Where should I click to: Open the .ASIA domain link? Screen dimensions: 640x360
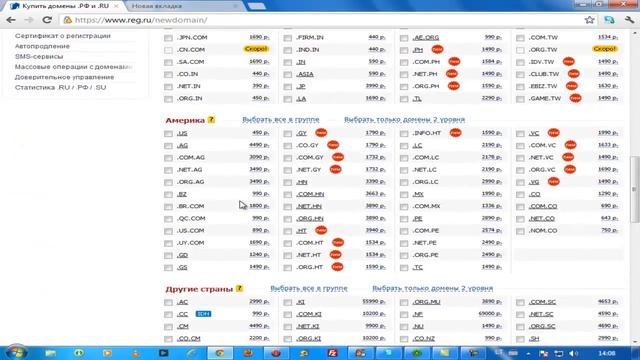[x=305, y=74]
